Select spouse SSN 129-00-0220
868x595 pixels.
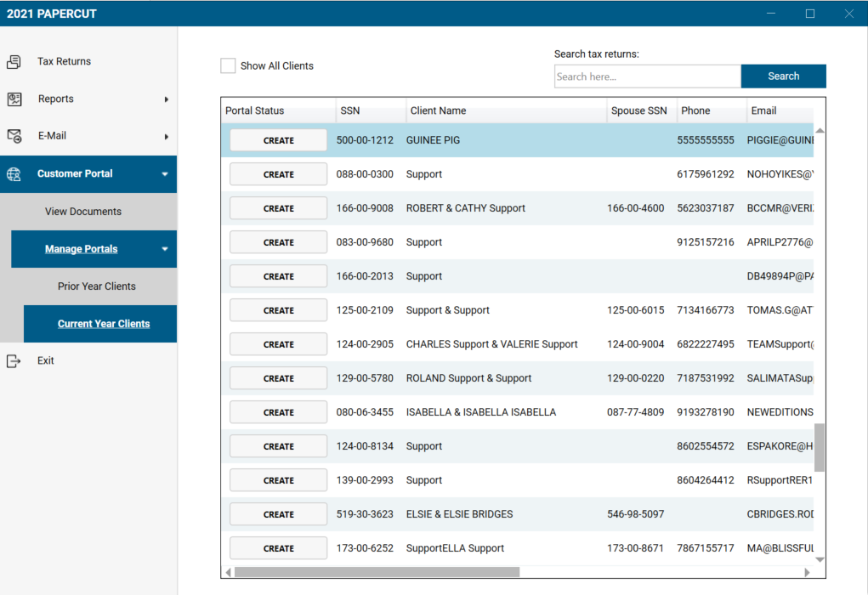click(636, 378)
